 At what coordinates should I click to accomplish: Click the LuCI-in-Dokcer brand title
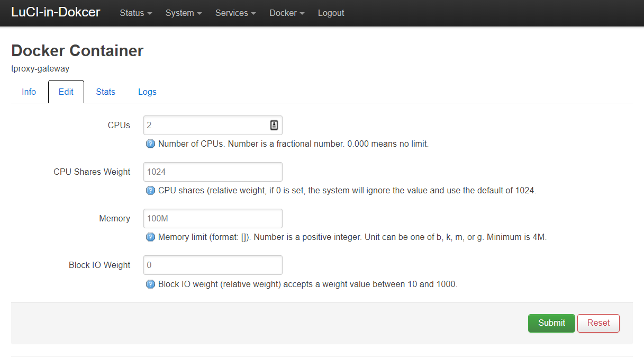(x=56, y=13)
